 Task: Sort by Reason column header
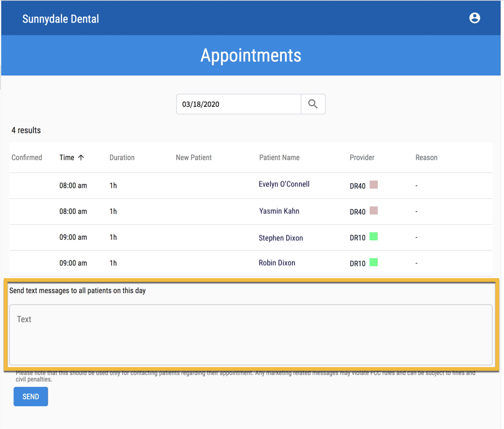coord(426,157)
